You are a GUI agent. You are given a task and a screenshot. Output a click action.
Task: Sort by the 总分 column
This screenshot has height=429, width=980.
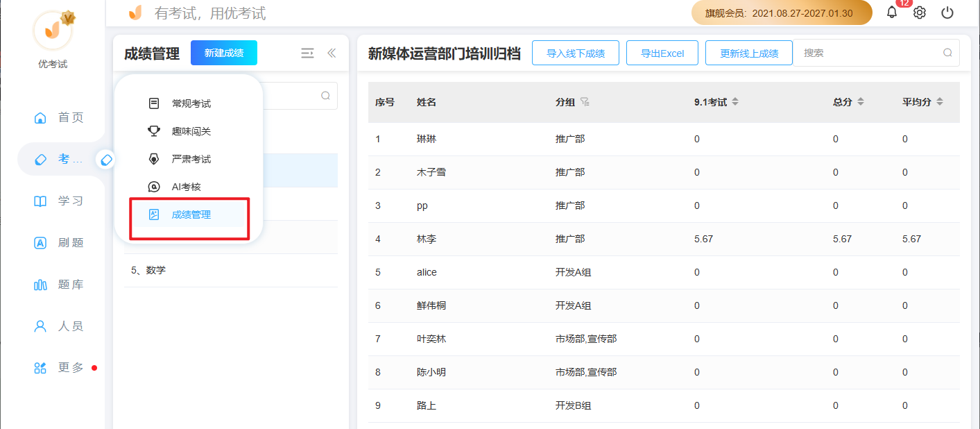pos(861,102)
